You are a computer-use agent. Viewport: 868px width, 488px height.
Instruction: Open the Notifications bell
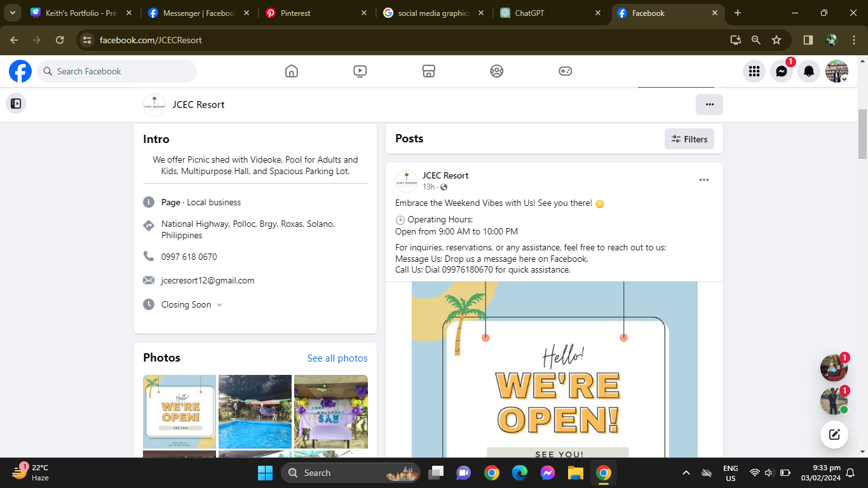click(x=809, y=71)
